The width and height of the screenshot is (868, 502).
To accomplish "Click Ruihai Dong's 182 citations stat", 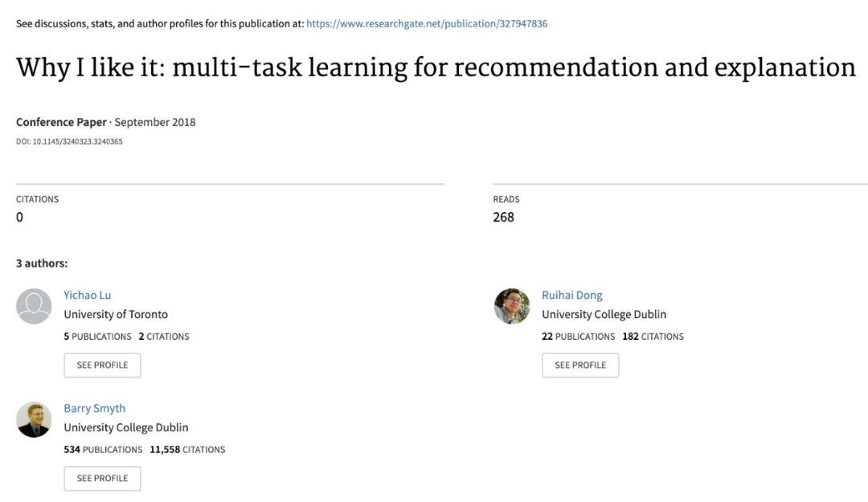I will click(653, 337).
